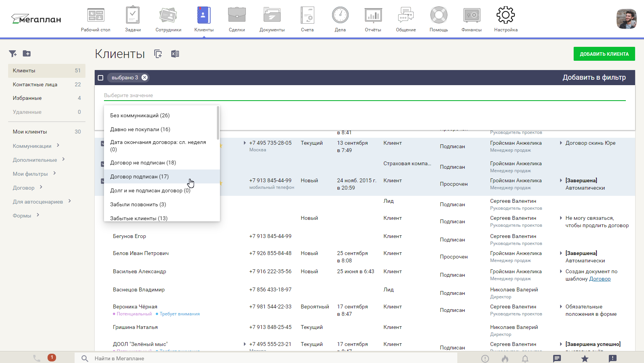Click the exclamation circle icon in bottom bar

(485, 359)
